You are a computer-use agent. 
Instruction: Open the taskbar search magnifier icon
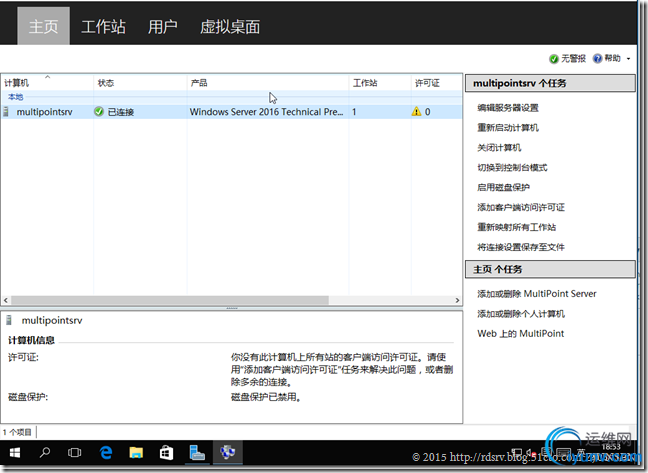click(45, 452)
